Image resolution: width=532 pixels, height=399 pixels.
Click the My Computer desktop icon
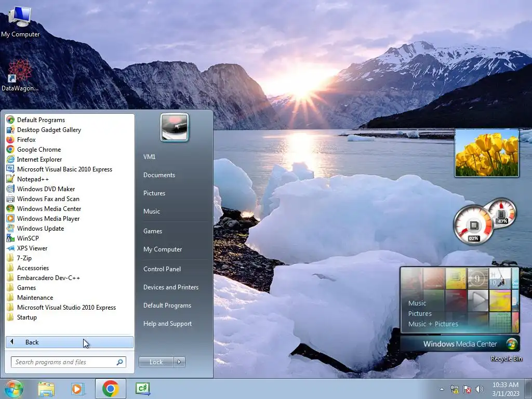pos(20,21)
